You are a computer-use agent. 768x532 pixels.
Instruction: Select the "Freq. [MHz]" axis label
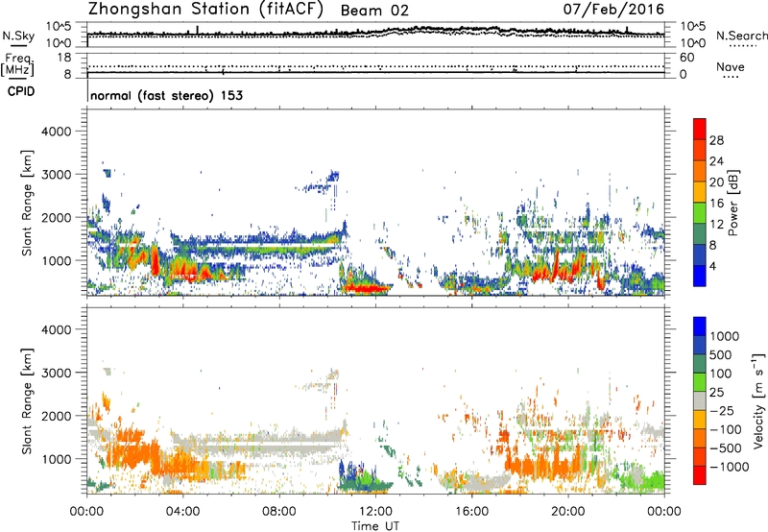(x=18, y=64)
